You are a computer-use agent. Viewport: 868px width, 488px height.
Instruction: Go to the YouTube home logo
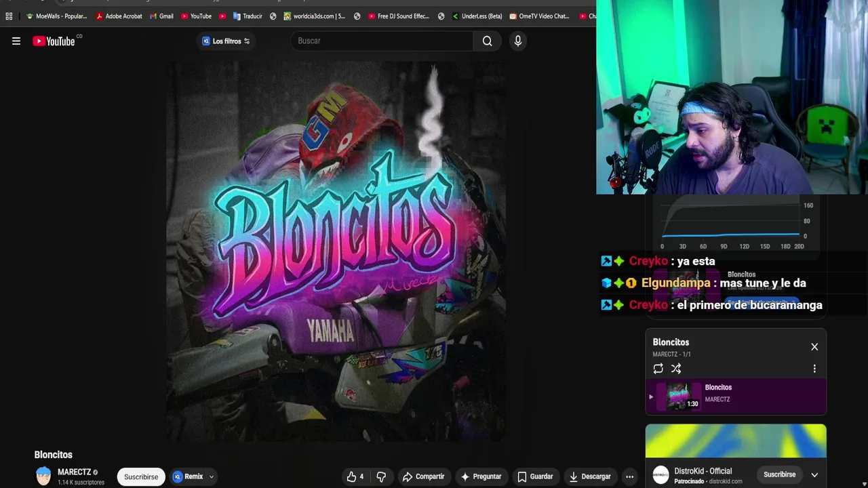[x=54, y=41]
